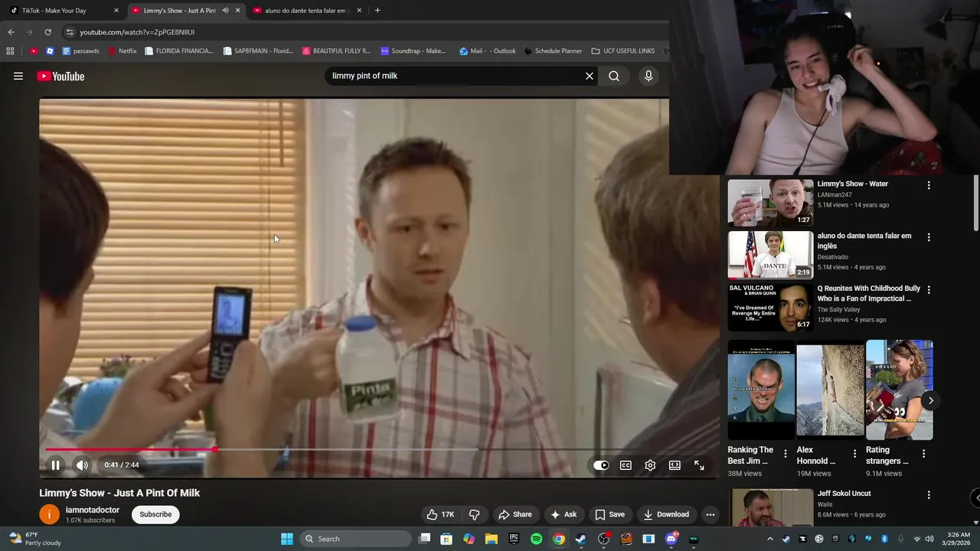Download the video
This screenshot has width=980, height=551.
pyautogui.click(x=666, y=514)
